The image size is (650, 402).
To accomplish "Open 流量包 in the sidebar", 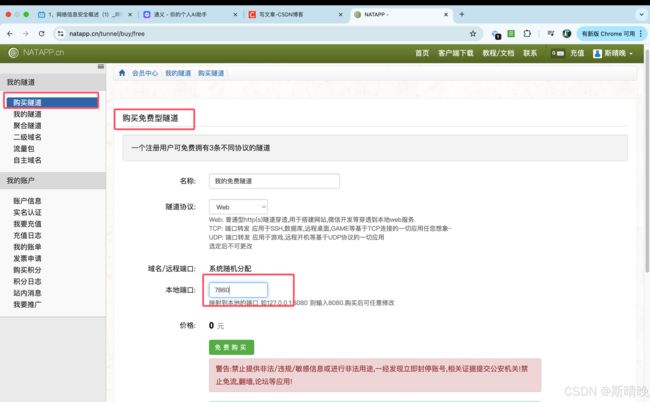I will [24, 148].
